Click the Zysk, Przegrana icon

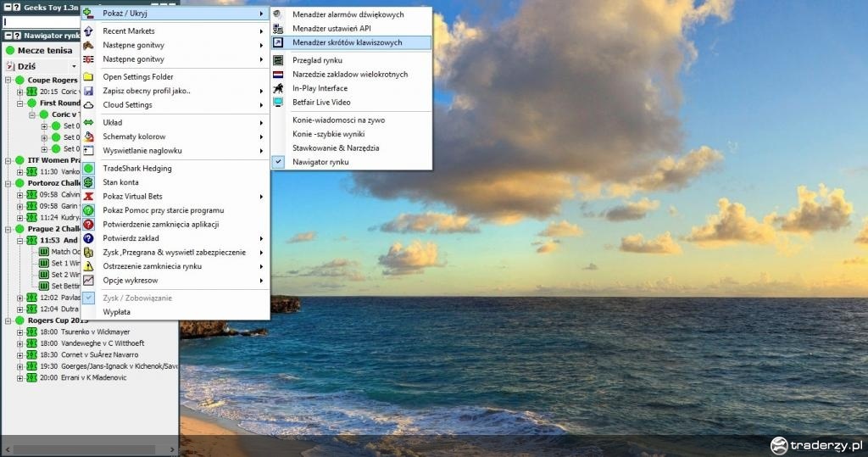tap(88, 253)
